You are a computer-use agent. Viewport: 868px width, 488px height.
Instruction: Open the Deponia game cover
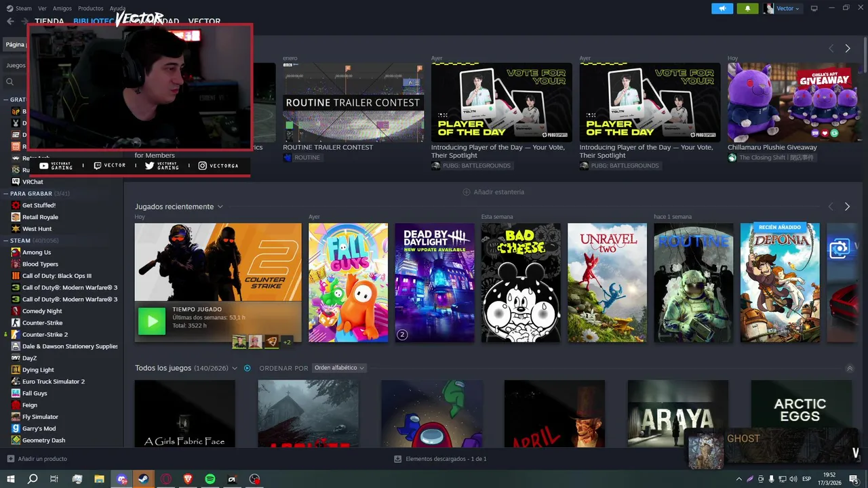780,283
